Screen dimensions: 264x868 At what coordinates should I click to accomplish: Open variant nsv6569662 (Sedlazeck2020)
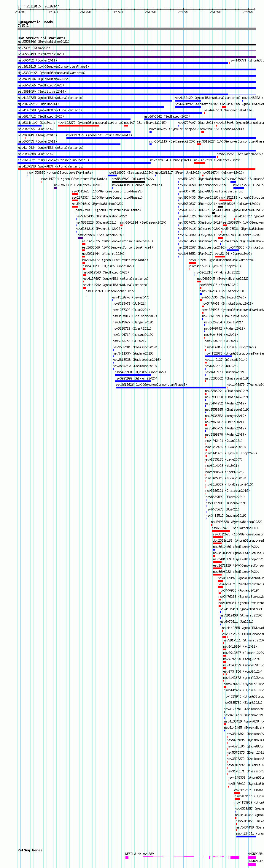[77, 185]
